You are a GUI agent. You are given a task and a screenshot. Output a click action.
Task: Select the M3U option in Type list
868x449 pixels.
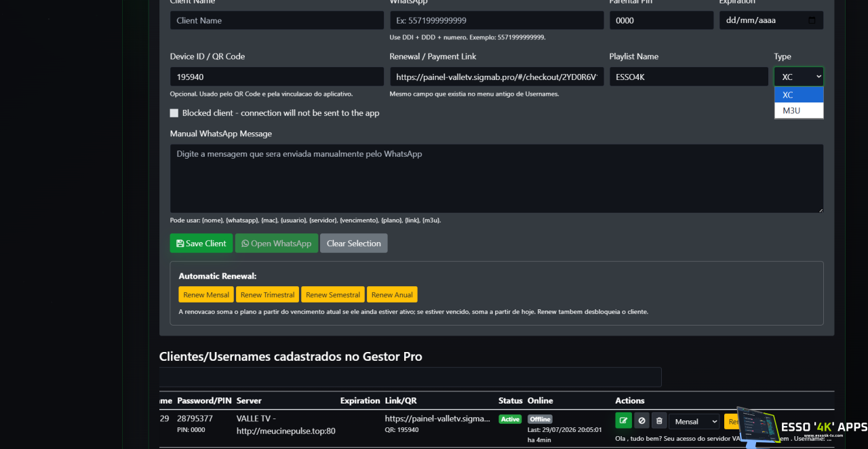click(799, 111)
